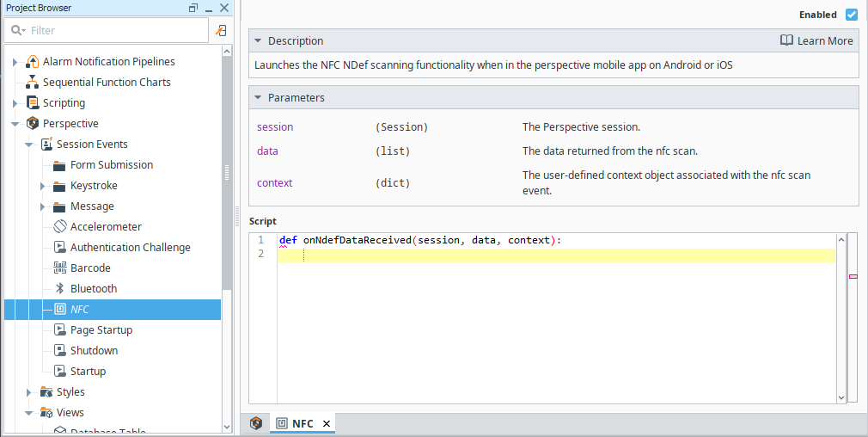Click the search magnifier icon in Filter field
The image size is (868, 437).
click(x=16, y=30)
